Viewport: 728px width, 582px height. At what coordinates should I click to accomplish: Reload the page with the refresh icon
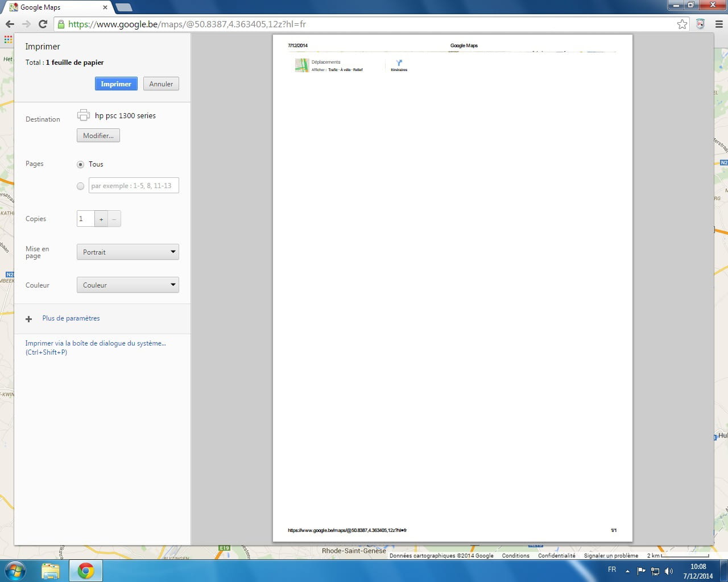pyautogui.click(x=43, y=24)
